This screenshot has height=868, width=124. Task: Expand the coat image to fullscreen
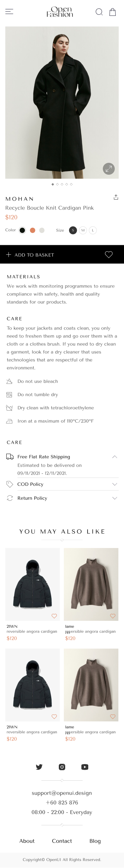(108, 169)
